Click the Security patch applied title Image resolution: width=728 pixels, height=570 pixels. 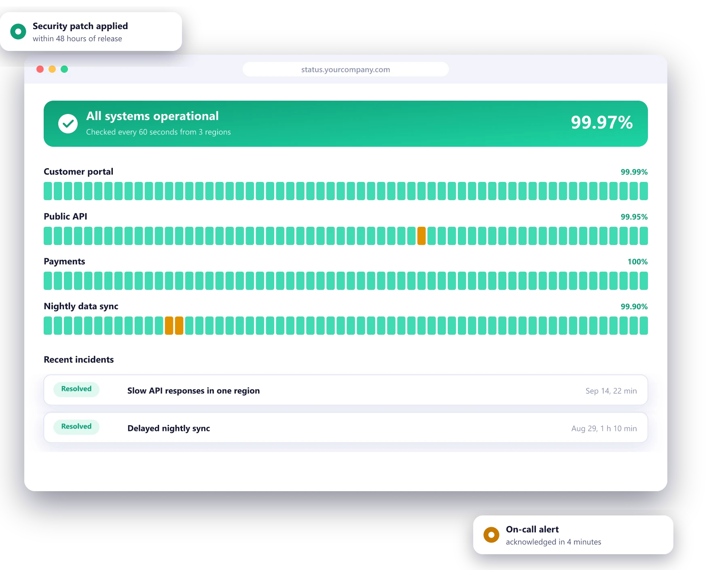click(80, 26)
